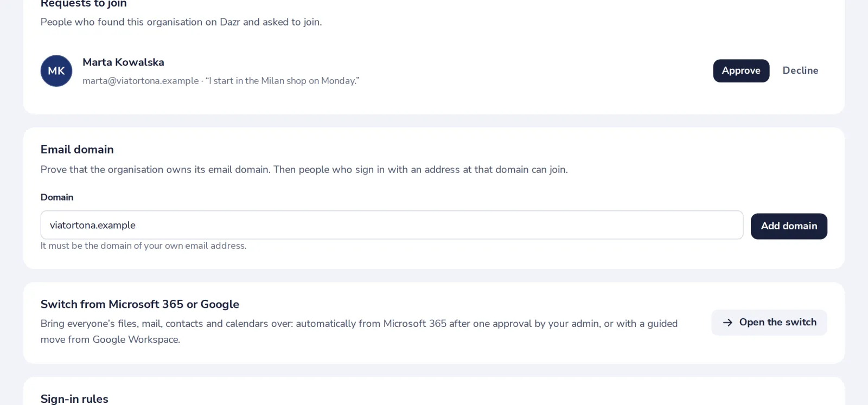Click the text ending "move from Google Workspace"
The width and height of the screenshot is (868, 405).
(110, 339)
